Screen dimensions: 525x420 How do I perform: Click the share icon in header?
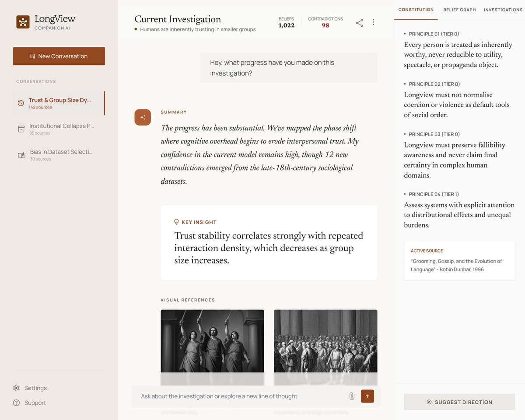[359, 23]
